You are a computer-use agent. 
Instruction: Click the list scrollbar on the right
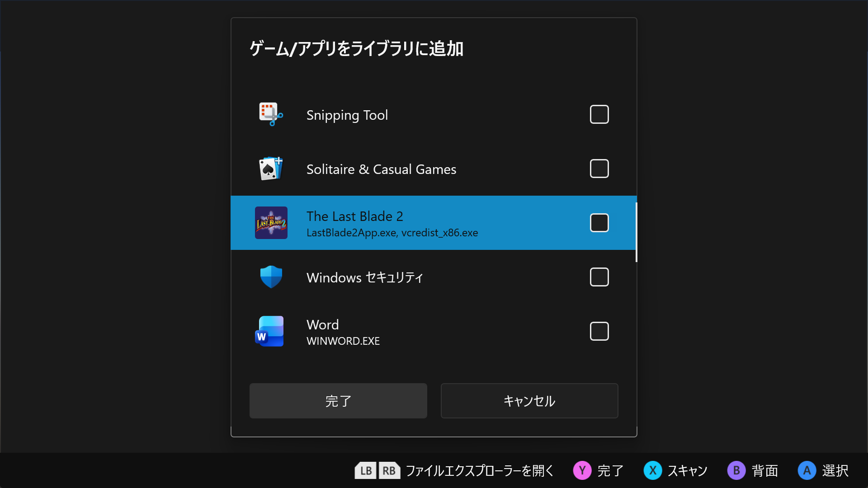click(636, 230)
